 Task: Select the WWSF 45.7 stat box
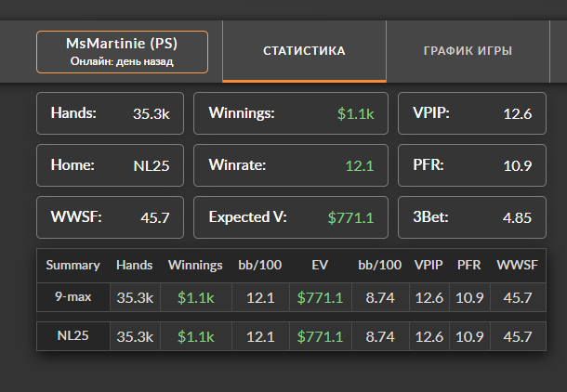tap(110, 217)
